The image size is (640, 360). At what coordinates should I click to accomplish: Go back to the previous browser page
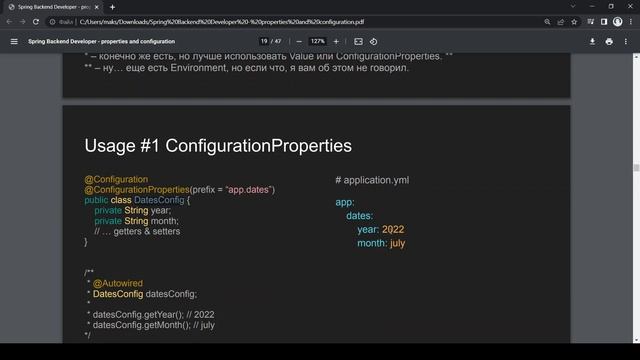coord(9,22)
